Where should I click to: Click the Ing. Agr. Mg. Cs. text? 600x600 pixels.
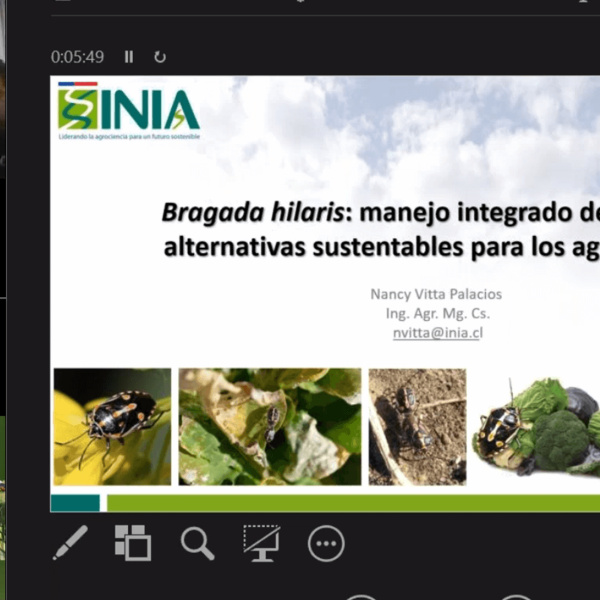coord(438,313)
